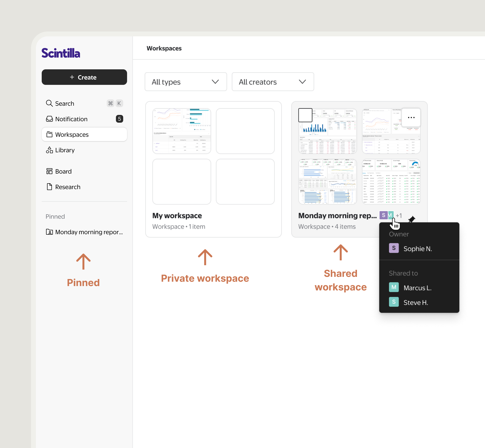The height and width of the screenshot is (448, 485).
Task: Click the K shortcut key badge
Action: [119, 103]
